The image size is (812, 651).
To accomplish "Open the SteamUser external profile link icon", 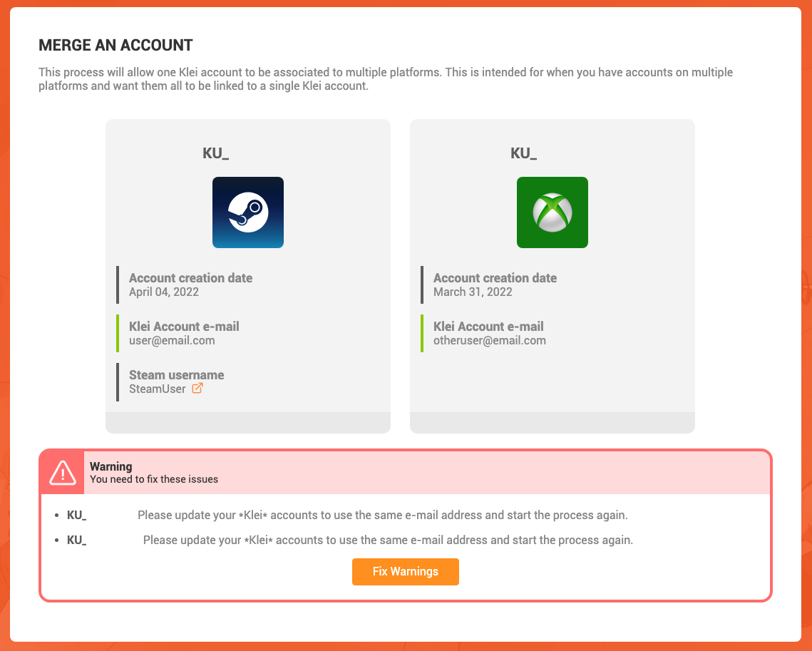I will click(197, 389).
